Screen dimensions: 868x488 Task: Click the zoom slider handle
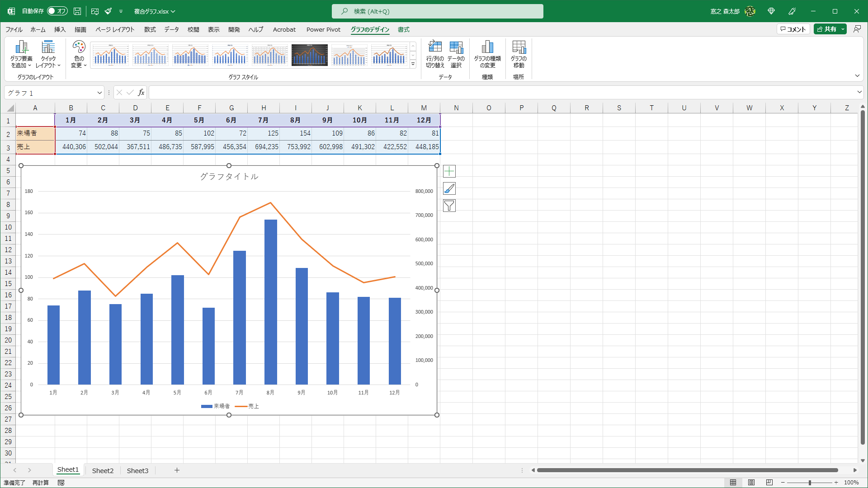(810, 483)
